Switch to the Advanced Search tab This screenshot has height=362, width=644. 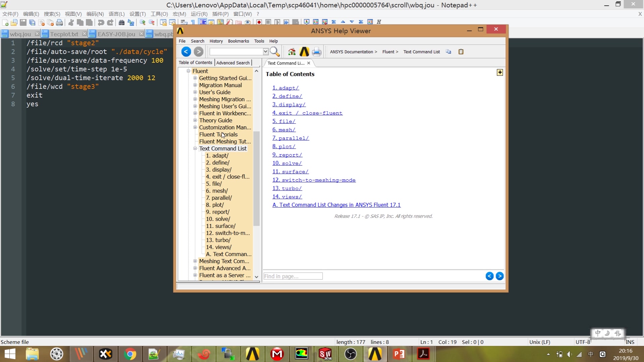(233, 63)
